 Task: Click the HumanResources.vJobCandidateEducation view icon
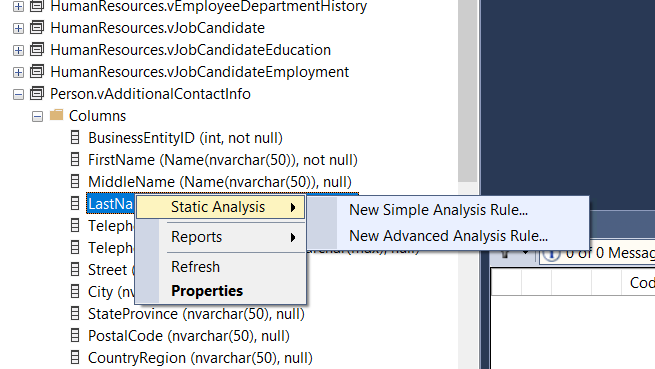click(x=37, y=49)
